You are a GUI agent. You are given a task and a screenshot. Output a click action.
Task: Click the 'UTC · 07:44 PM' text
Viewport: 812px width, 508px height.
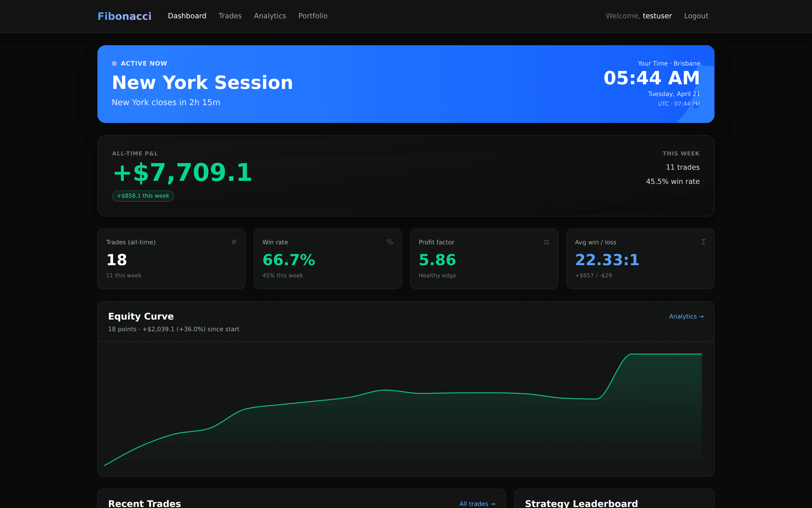pos(679,104)
